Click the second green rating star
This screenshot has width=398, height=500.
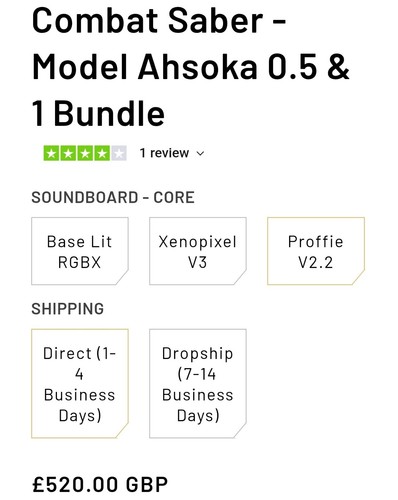coord(68,153)
